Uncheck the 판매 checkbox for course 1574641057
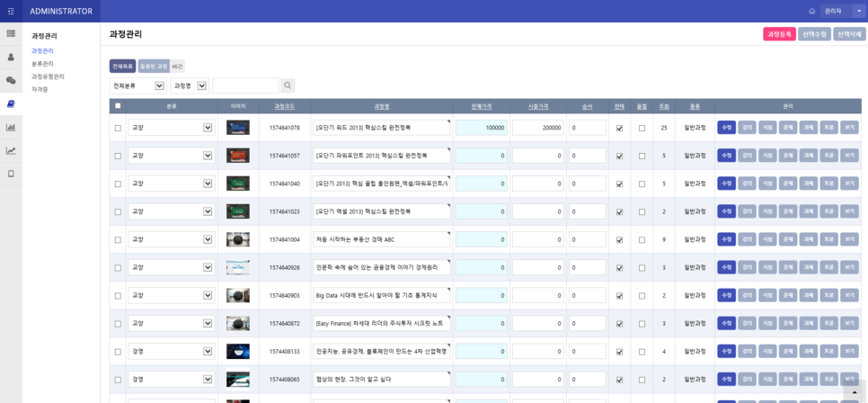The image size is (868, 403). 619,156
